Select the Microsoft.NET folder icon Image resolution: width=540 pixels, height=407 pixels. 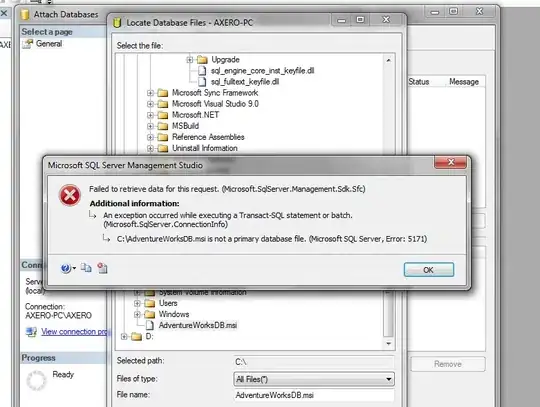pyautogui.click(x=163, y=115)
